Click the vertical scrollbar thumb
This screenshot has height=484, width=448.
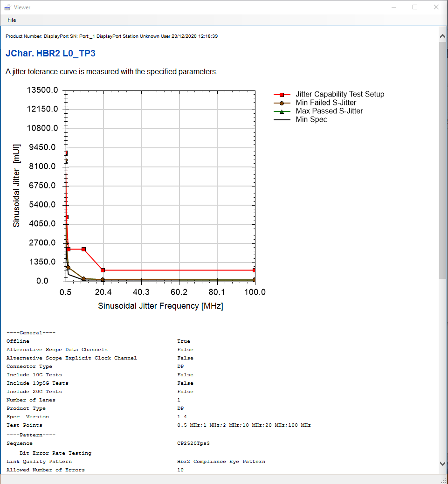tap(442, 160)
